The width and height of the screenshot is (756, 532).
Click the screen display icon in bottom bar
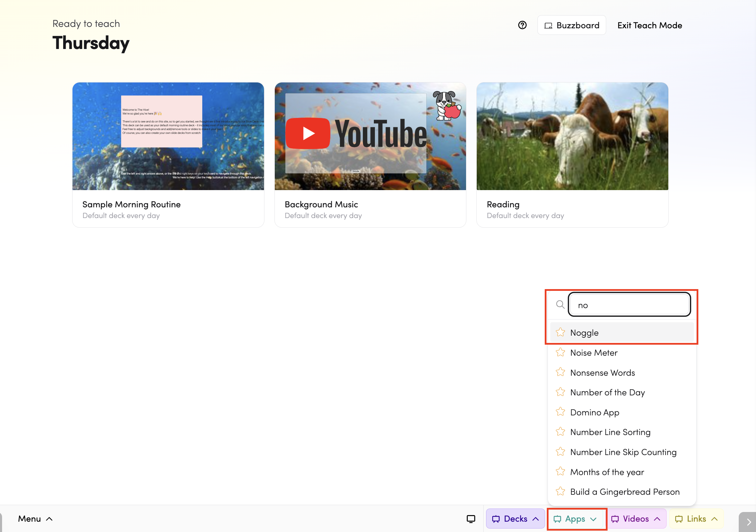(x=471, y=519)
